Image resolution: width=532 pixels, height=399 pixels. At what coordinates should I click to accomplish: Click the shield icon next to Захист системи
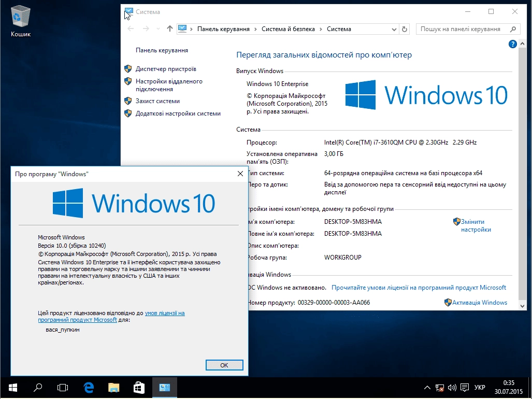[128, 101]
